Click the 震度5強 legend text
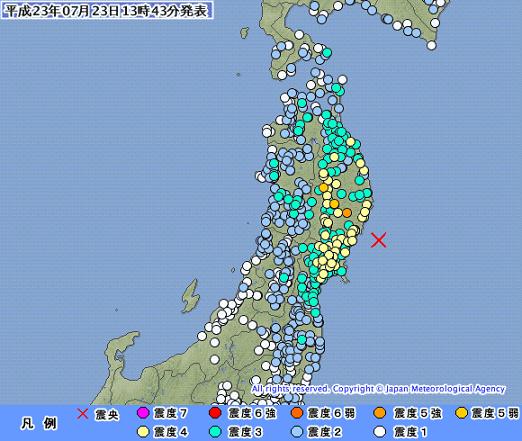Image resolution: width=522 pixels, height=441 pixels. pyautogui.click(x=417, y=414)
